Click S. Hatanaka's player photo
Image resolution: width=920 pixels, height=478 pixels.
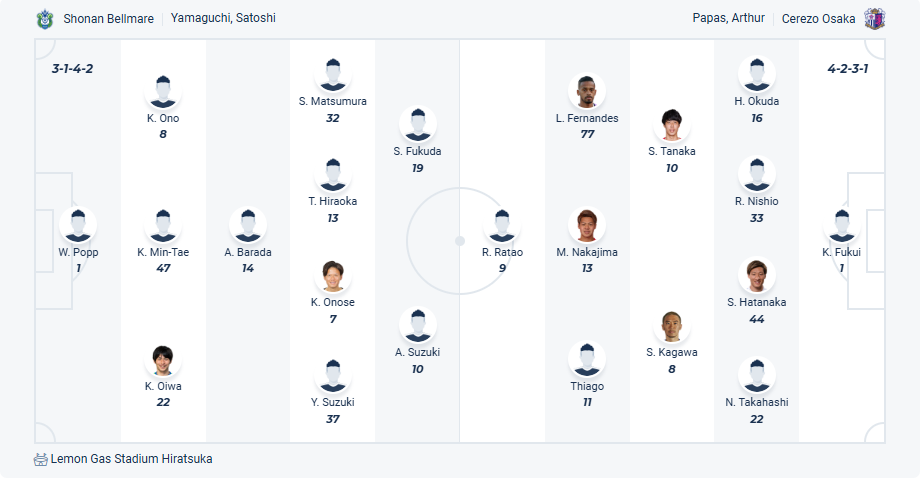click(x=757, y=276)
